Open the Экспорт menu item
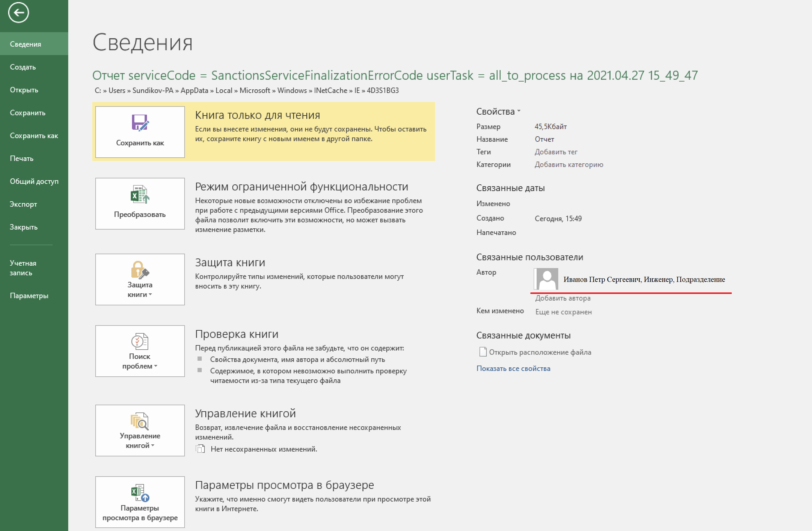This screenshot has width=812, height=531. (23, 204)
